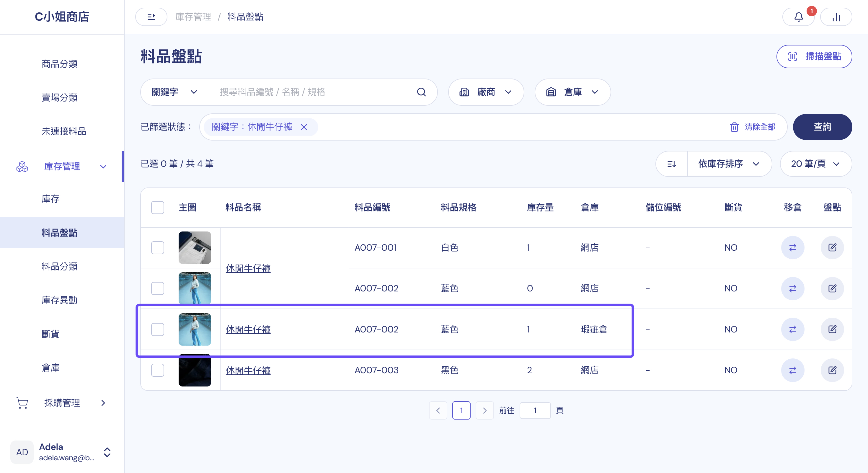Open the 20 筆/頁 page size dropdown

tap(816, 164)
